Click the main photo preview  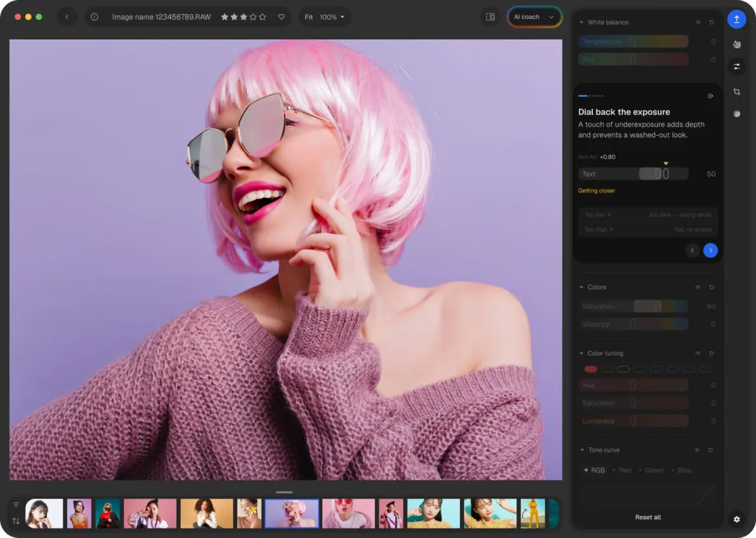pos(285,260)
